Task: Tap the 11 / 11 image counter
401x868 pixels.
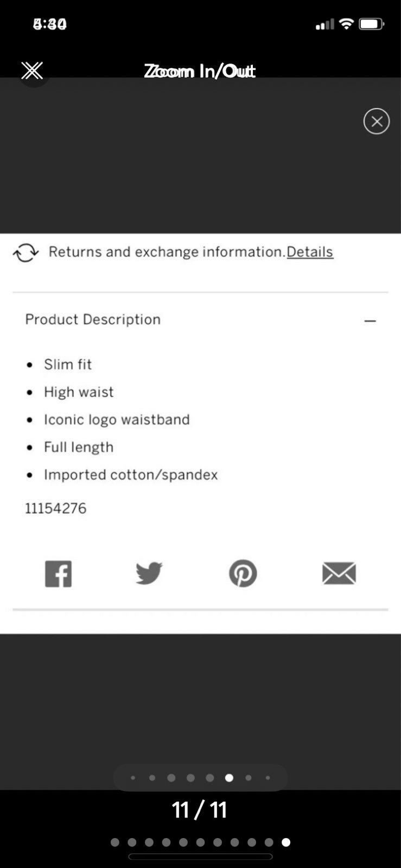Action: [x=200, y=810]
